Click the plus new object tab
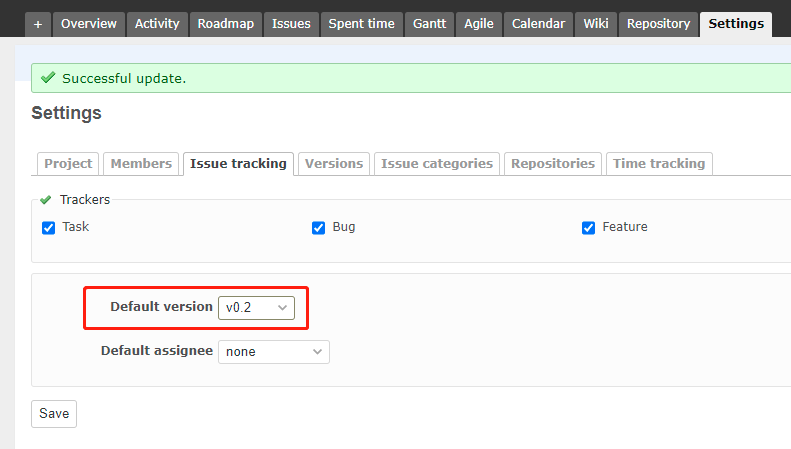 pyautogui.click(x=38, y=24)
